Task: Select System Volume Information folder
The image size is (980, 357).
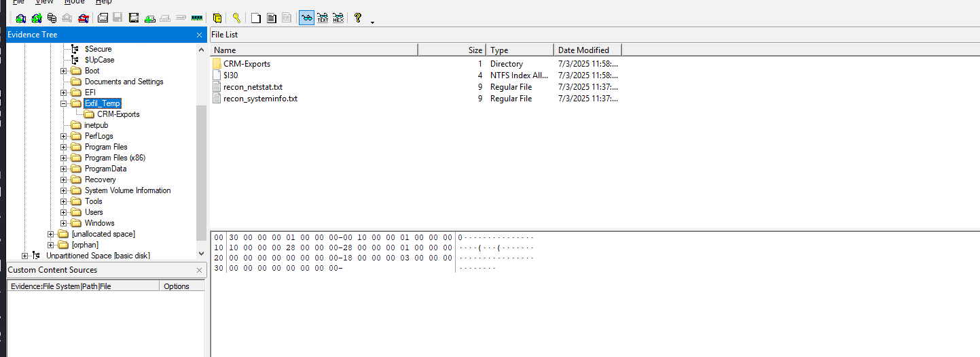Action: pos(128,190)
